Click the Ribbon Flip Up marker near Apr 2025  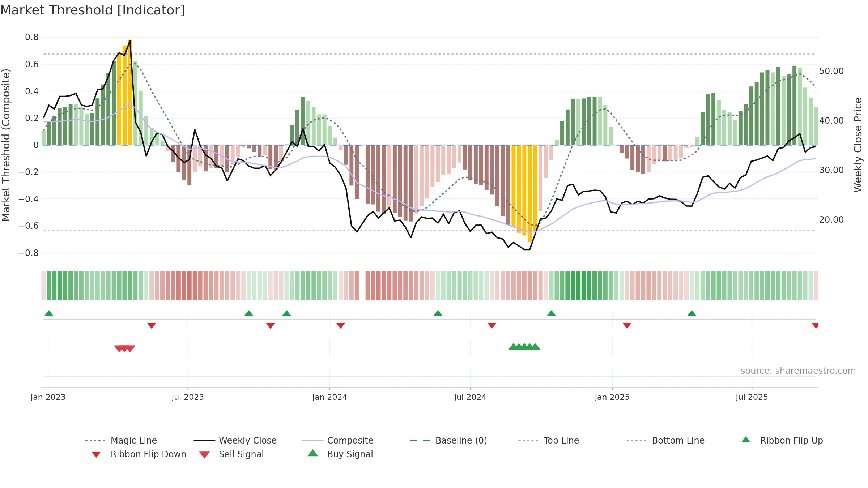coord(692,313)
